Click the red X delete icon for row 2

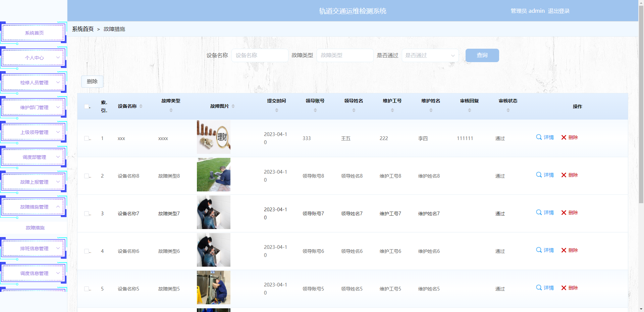point(564,175)
